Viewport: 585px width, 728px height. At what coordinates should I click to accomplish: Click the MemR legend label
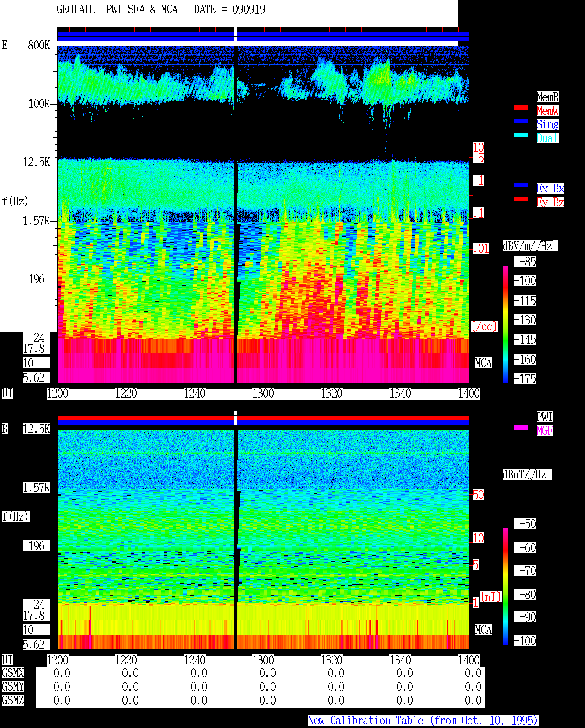point(548,97)
